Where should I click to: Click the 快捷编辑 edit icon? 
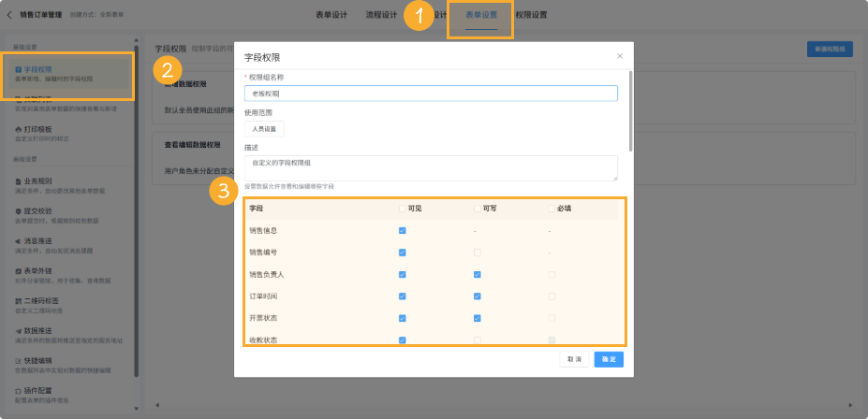[x=19, y=361]
